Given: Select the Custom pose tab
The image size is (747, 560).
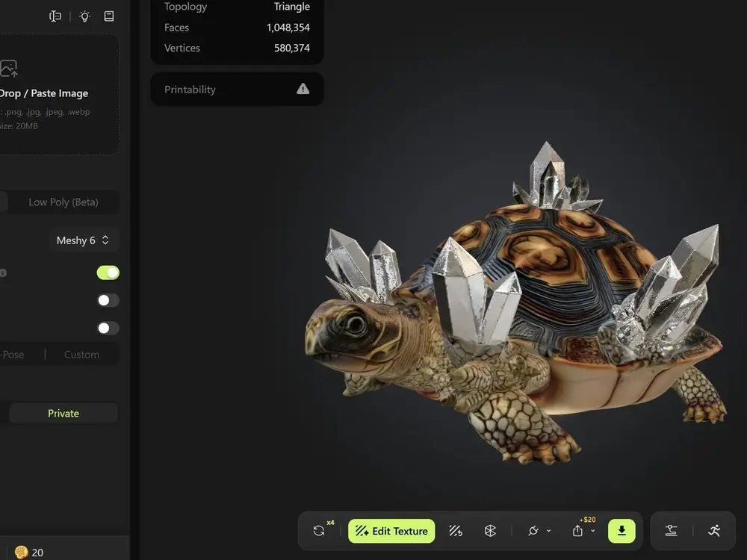Looking at the screenshot, I should pos(81,354).
